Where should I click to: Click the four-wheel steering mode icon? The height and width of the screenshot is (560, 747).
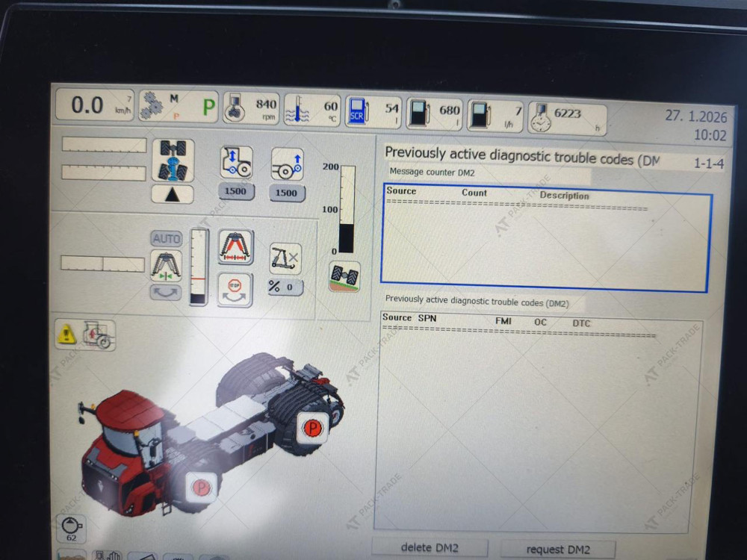click(173, 160)
